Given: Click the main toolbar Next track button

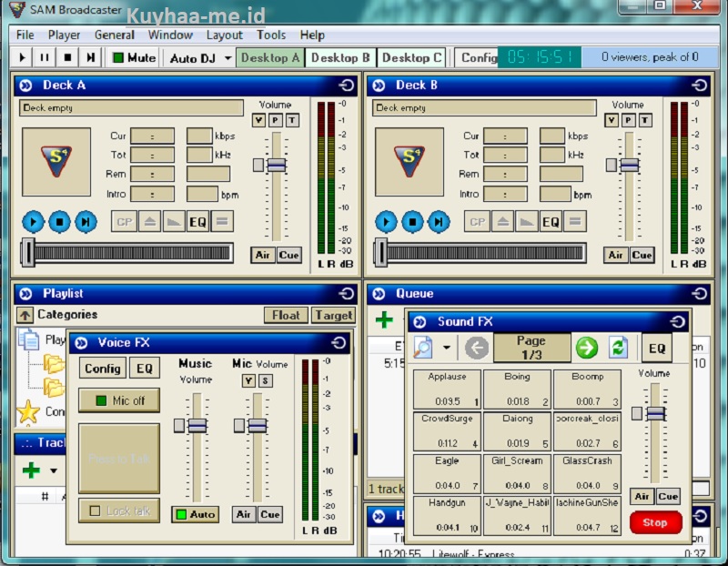Looking at the screenshot, I should click(90, 57).
